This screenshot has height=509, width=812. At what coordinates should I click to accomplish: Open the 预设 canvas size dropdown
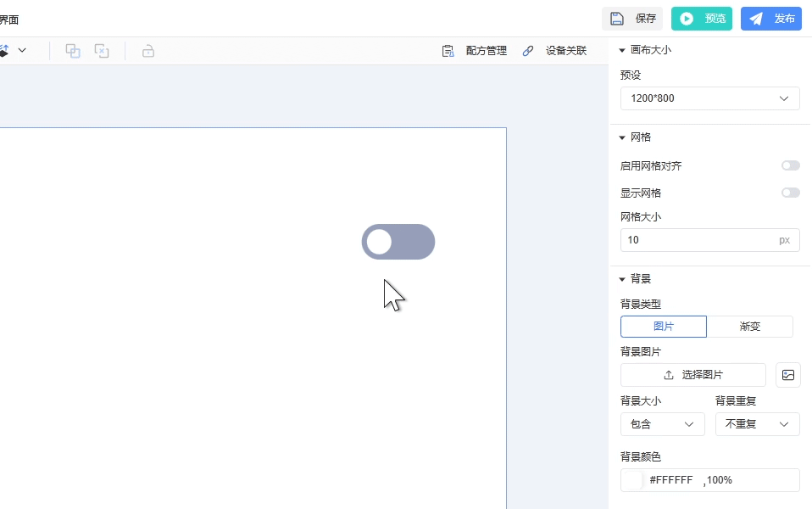[709, 98]
